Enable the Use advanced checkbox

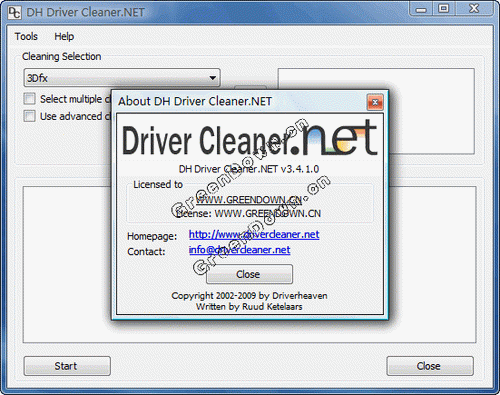29,116
